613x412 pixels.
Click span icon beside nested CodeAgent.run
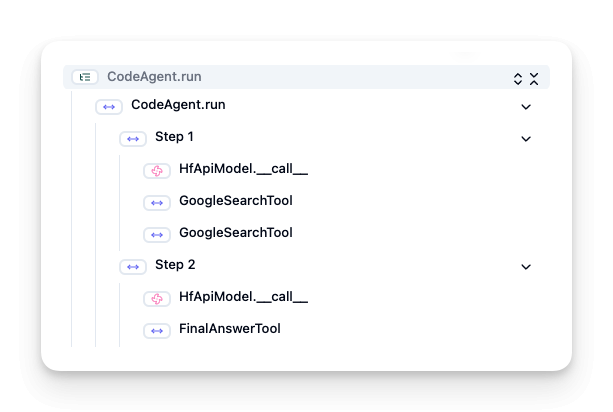pos(109,107)
